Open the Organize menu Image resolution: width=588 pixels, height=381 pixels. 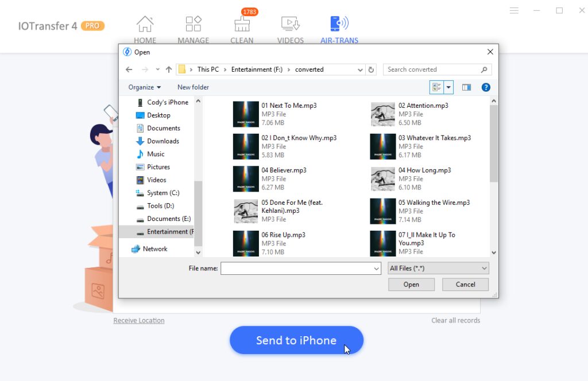(x=144, y=87)
